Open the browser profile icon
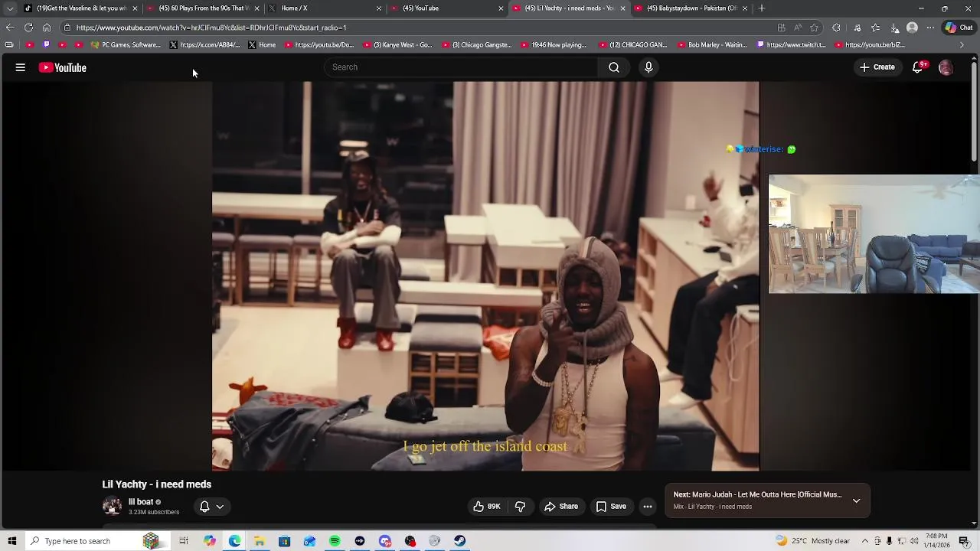 point(912,28)
